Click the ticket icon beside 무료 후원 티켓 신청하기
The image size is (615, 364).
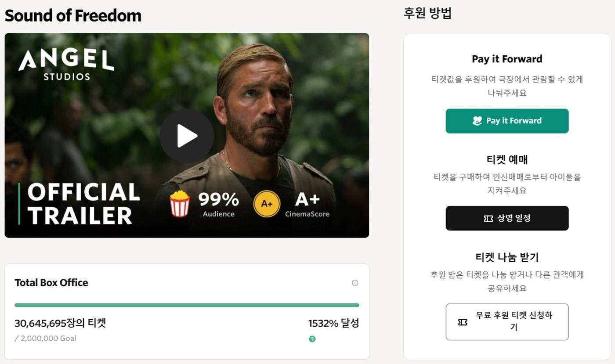[462, 321]
